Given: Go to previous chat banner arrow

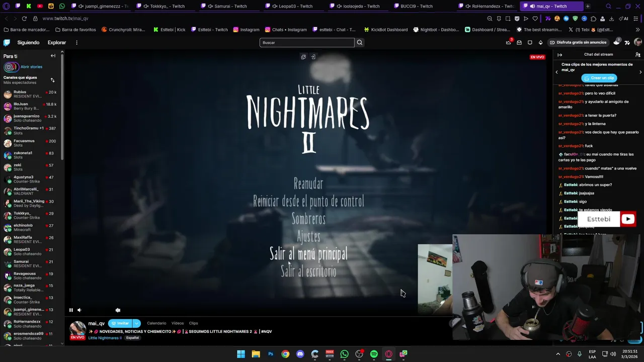Looking at the screenshot, I should click(556, 72).
